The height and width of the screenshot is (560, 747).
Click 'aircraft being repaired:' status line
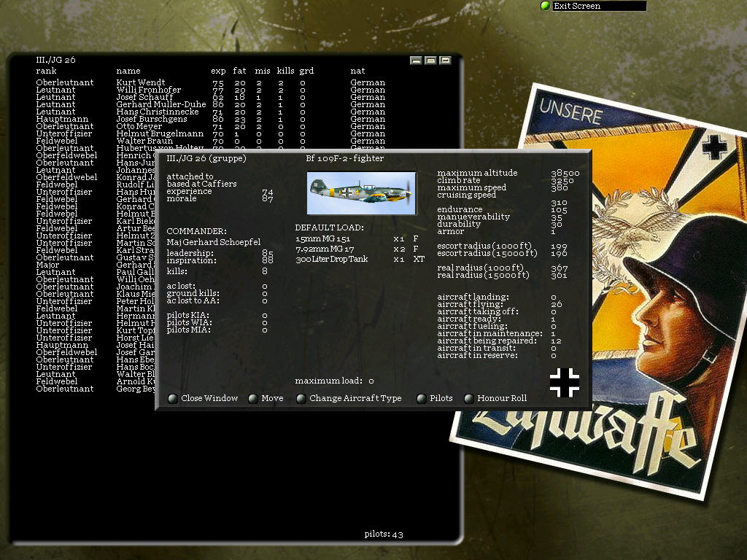[x=487, y=341]
